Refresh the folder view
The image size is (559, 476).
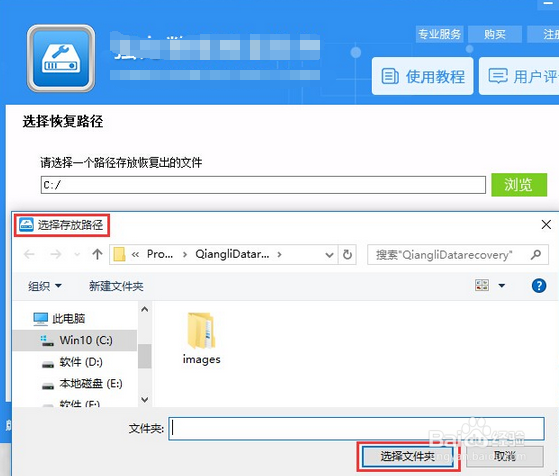(347, 255)
